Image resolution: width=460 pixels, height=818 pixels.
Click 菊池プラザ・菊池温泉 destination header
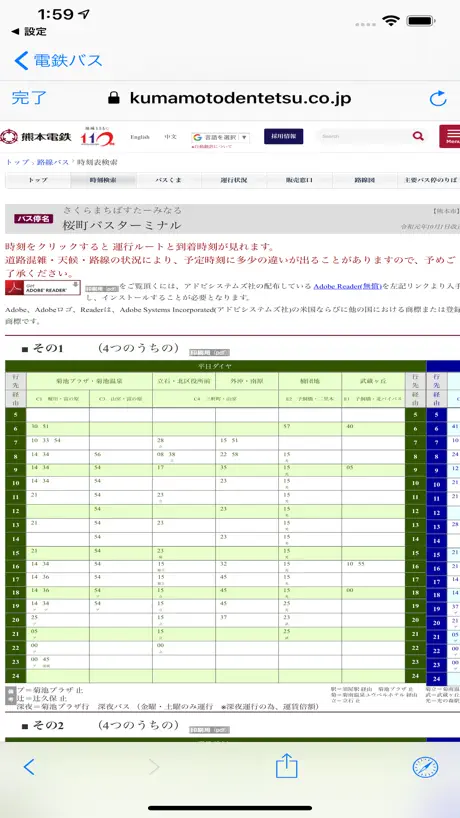click(89, 381)
